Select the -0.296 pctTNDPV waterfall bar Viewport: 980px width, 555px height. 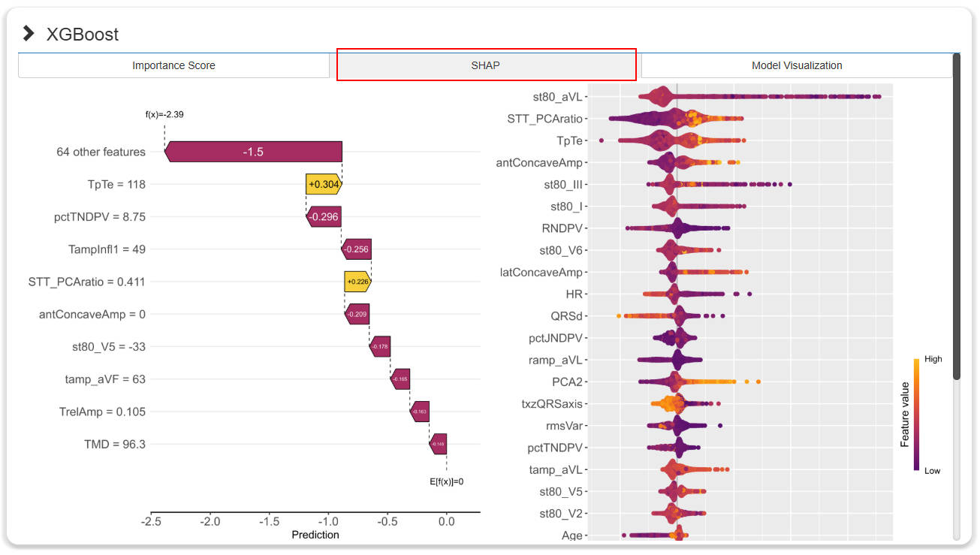tap(324, 216)
